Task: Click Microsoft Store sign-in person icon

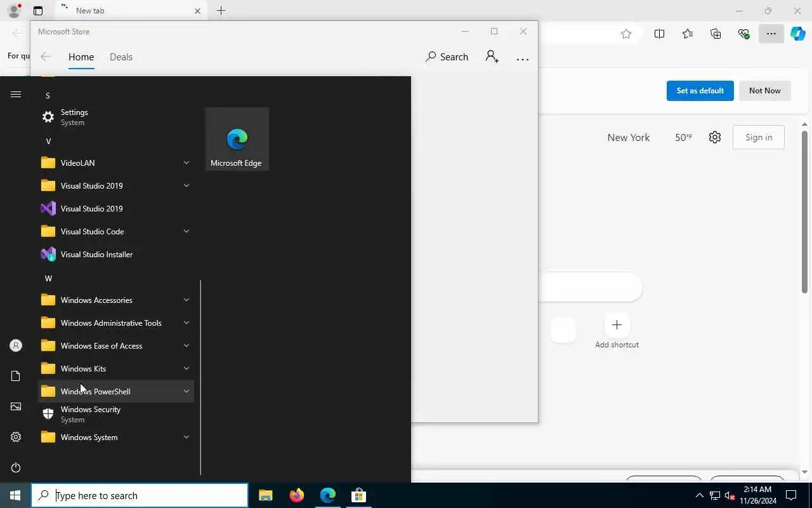Action: click(x=492, y=57)
